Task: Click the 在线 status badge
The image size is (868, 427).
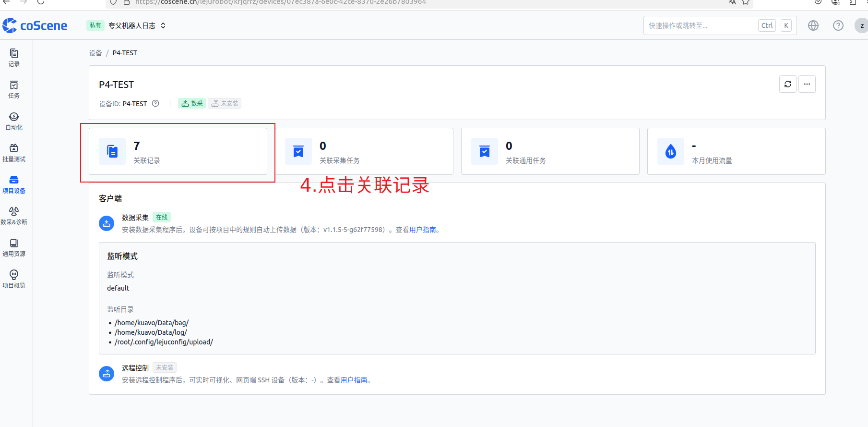Action: (x=162, y=218)
